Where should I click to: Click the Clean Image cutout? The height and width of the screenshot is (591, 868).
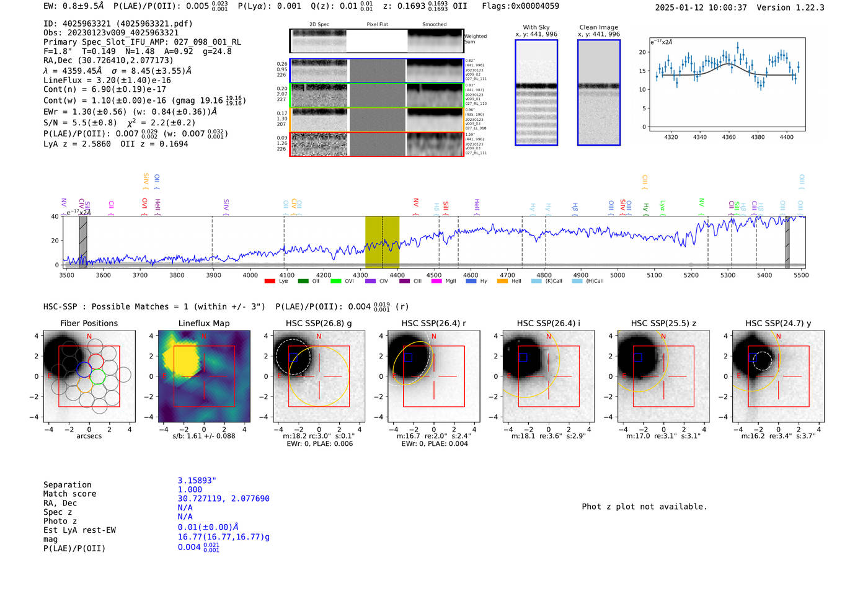(599, 92)
